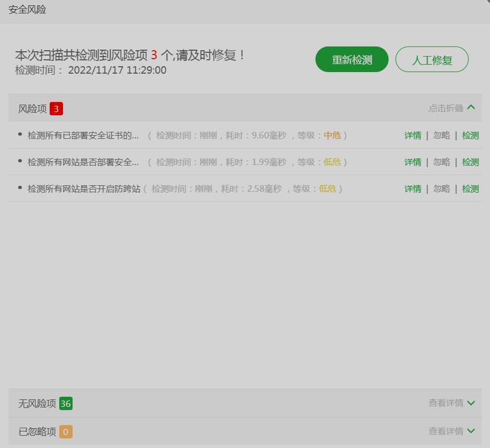Click the 安全风险 window title
The width and height of the screenshot is (490, 448).
27,10
